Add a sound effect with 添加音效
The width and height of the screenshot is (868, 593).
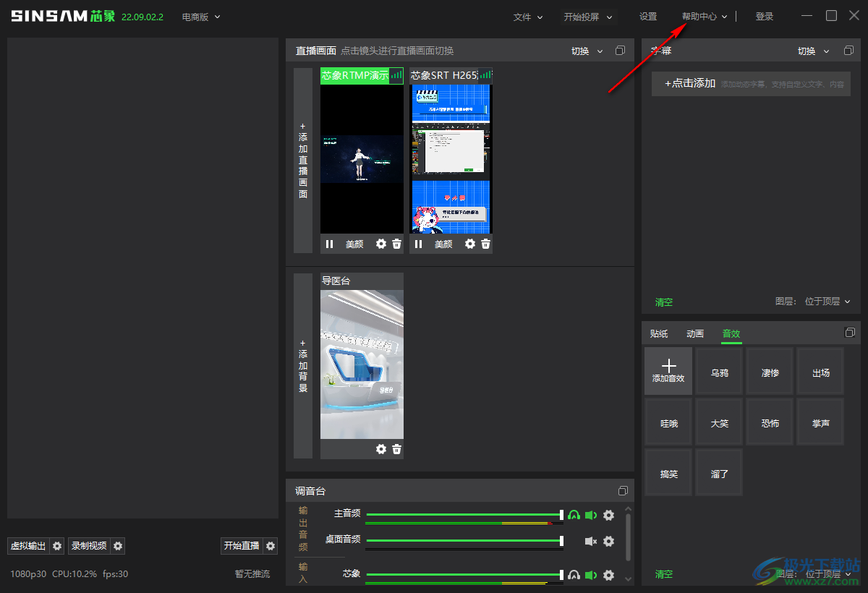(x=668, y=371)
